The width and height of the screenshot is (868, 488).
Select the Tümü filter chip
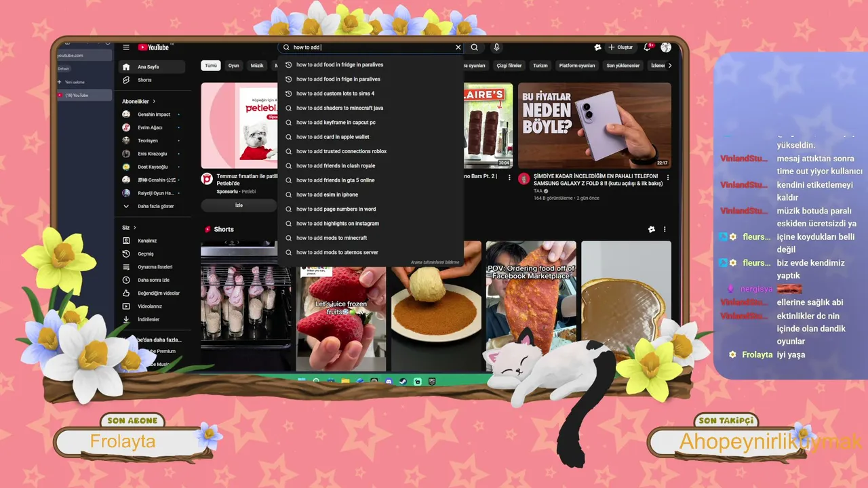[x=211, y=66]
